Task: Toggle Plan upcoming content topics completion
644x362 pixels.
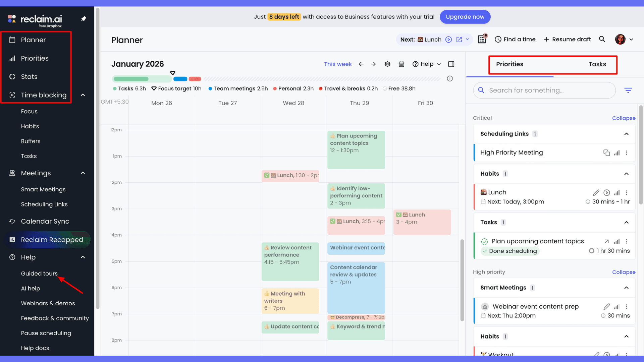Action: (484, 241)
